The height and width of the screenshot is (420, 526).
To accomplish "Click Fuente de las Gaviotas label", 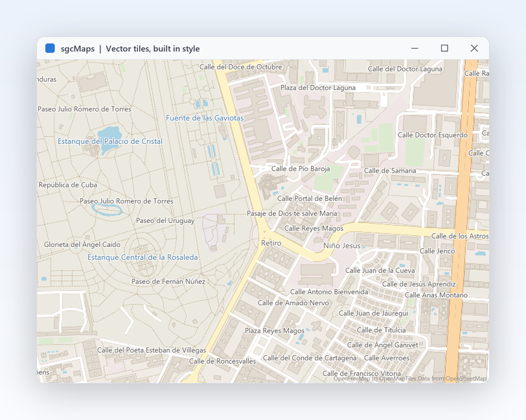I will pyautogui.click(x=205, y=118).
